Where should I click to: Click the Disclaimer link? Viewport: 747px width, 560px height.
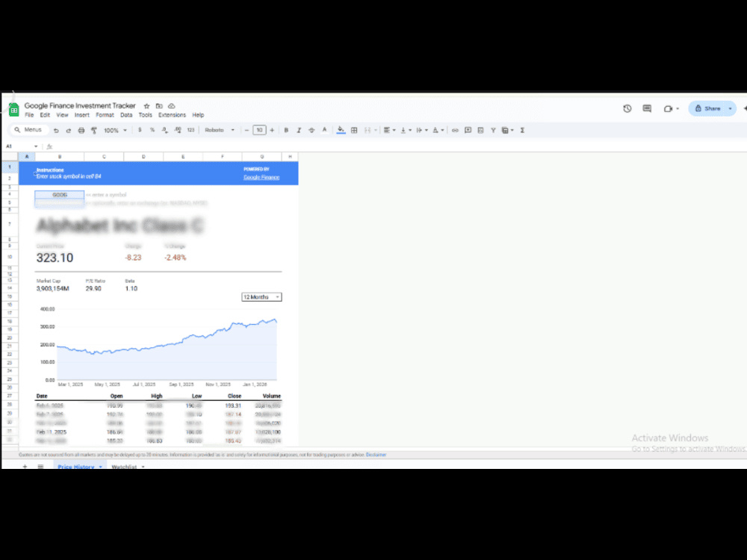376,455
